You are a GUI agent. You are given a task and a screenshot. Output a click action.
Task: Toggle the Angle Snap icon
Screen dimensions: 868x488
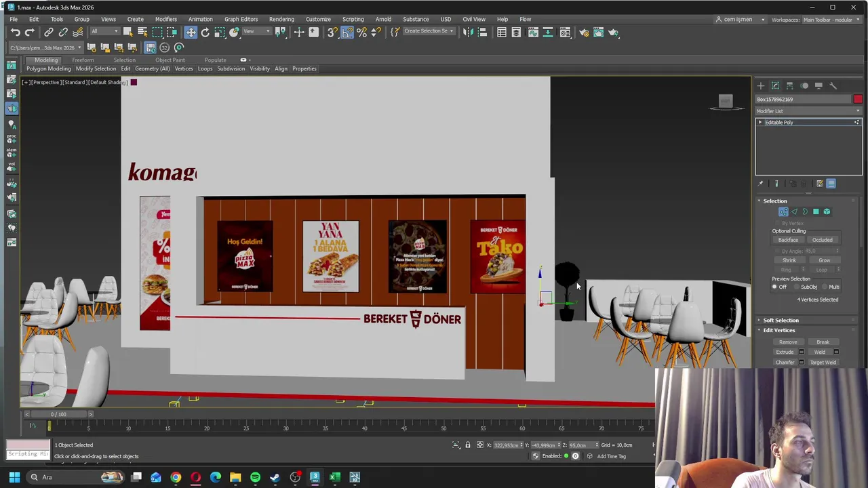coord(347,33)
